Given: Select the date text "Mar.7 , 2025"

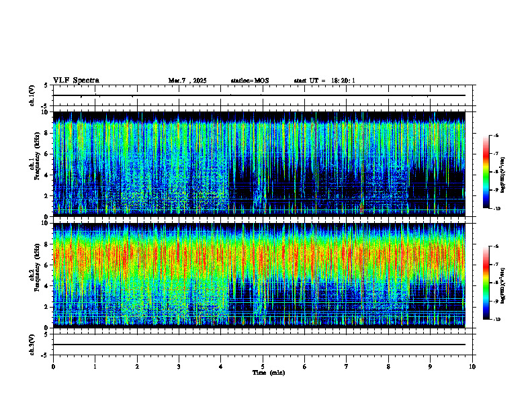Looking at the screenshot, I should click(187, 81).
